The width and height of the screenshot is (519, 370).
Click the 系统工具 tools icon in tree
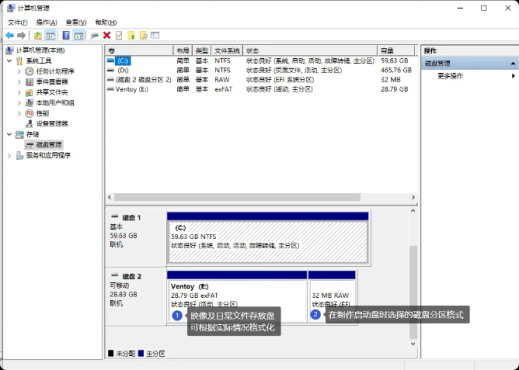20,61
